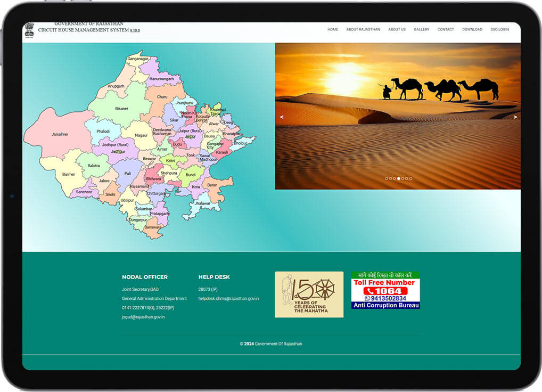Open the HOME menu item
Image resolution: width=542 pixels, height=392 pixels.
[333, 30]
